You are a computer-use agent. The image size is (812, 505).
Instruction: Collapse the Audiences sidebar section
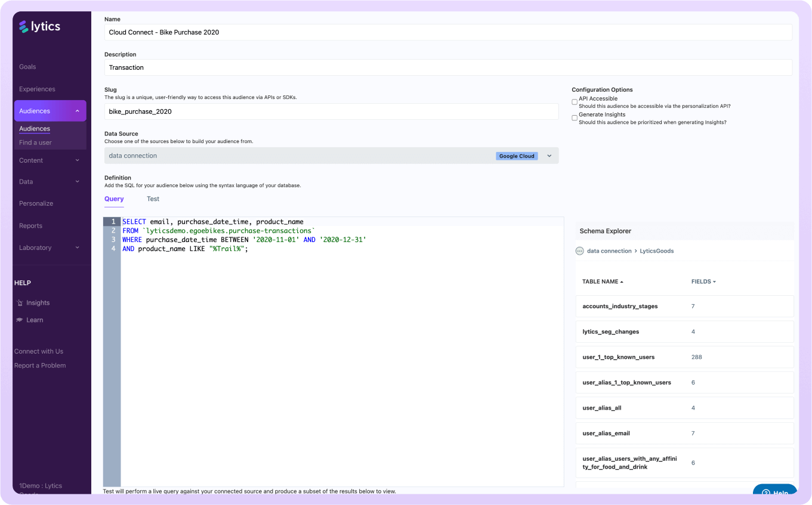coord(78,111)
